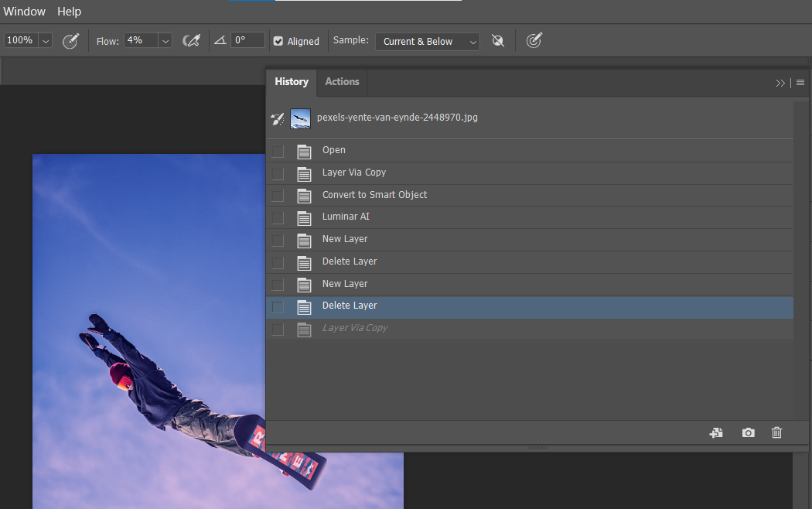Screen dimensions: 812x509
Task: Switch to the Actions tab
Action: coord(341,81)
